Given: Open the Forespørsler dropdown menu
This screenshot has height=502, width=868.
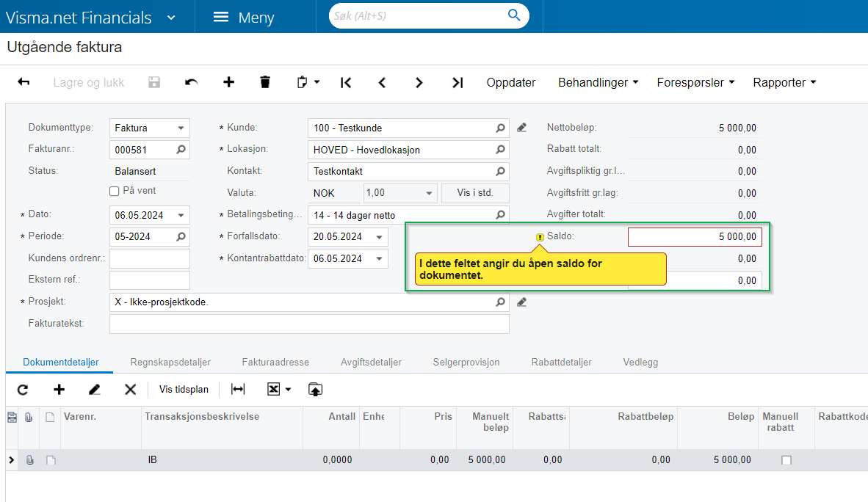Looking at the screenshot, I should 695,82.
